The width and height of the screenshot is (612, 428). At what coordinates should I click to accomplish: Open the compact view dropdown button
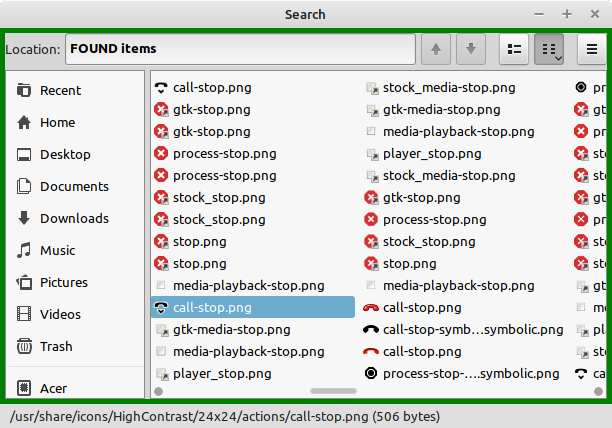(x=549, y=49)
